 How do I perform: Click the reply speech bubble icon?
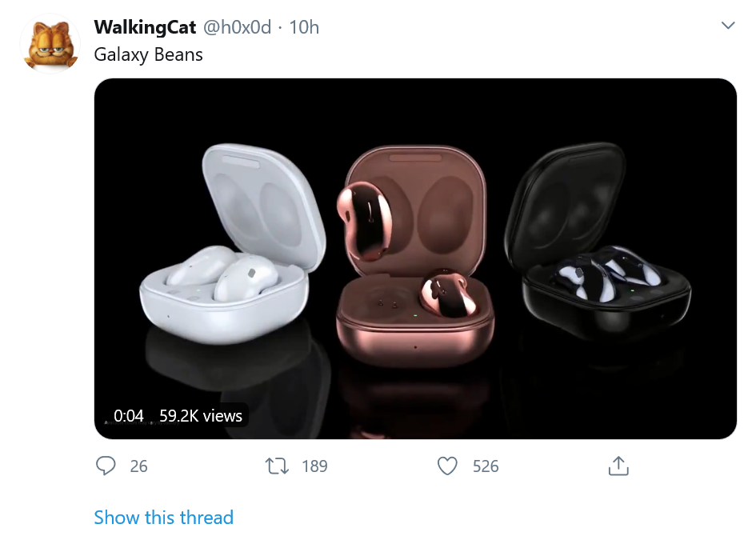[x=106, y=466]
